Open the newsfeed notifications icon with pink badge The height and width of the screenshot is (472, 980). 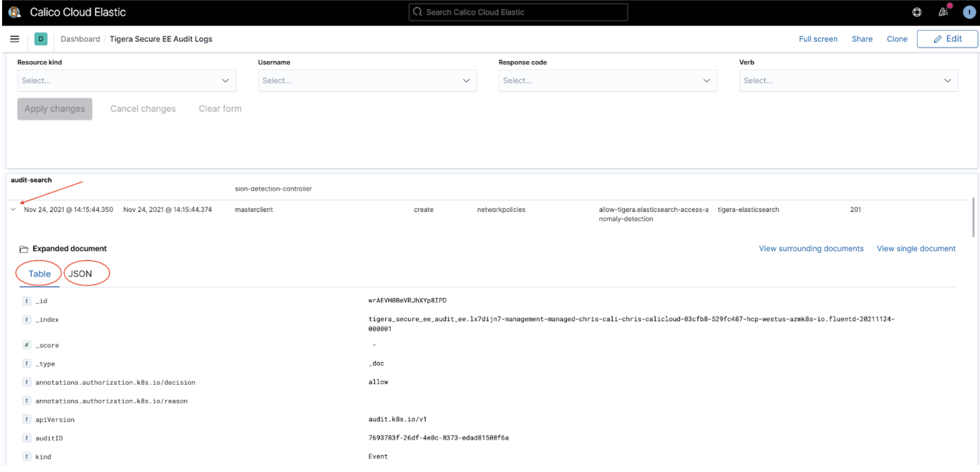coord(943,11)
